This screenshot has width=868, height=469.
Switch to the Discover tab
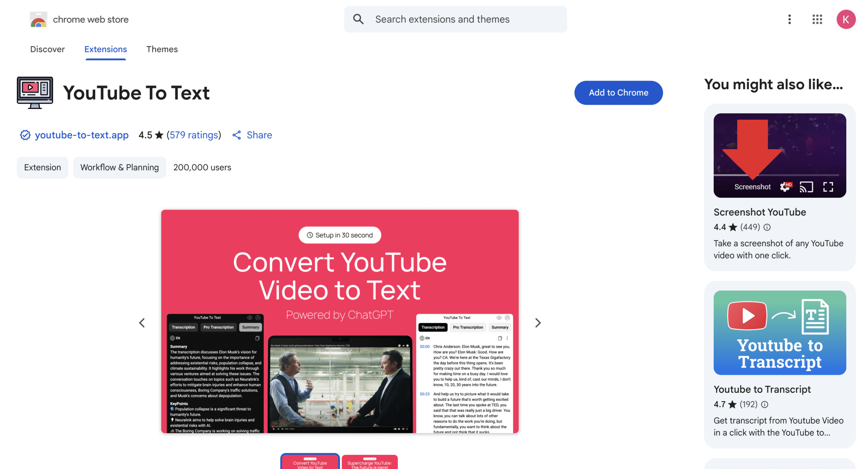point(47,49)
